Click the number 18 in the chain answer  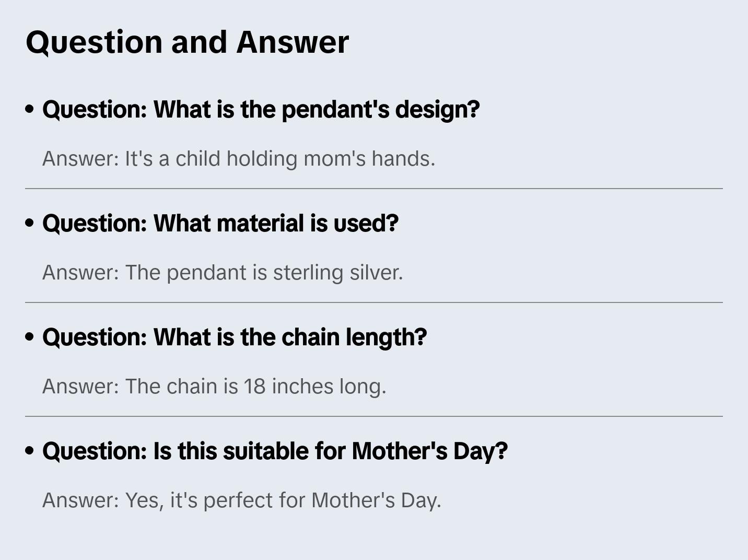255,387
